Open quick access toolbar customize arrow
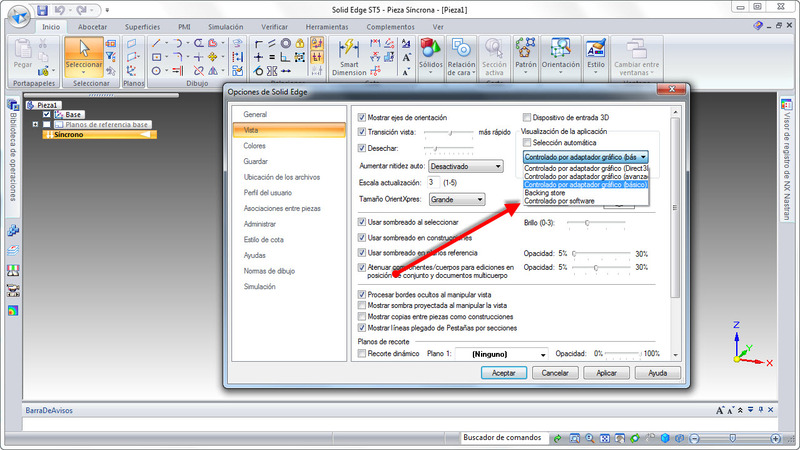Image resolution: width=800 pixels, height=450 pixels. pyautogui.click(x=107, y=10)
